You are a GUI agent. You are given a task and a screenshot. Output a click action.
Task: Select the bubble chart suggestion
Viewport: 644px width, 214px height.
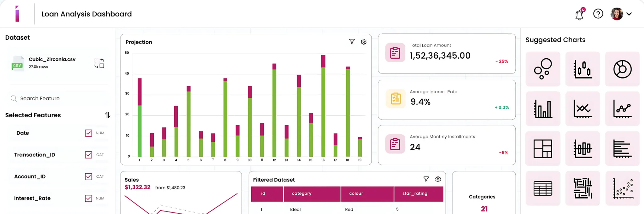[x=543, y=69]
